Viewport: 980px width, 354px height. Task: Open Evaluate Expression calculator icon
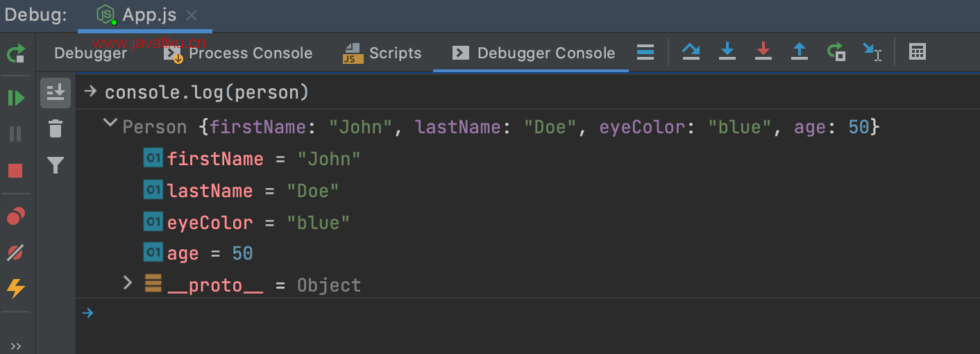tap(918, 51)
